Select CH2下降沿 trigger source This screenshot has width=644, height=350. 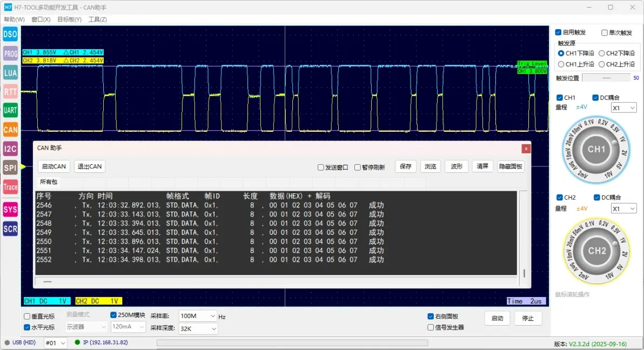coord(602,53)
